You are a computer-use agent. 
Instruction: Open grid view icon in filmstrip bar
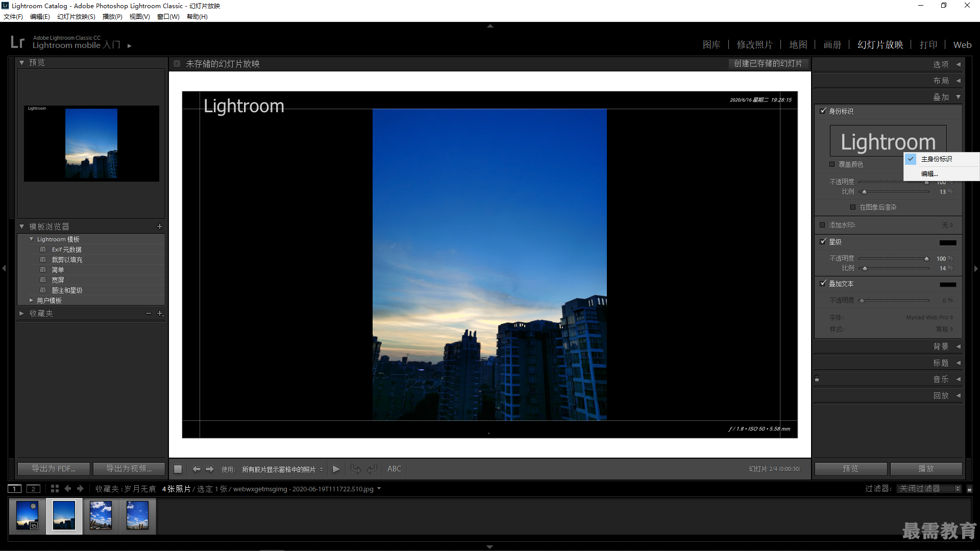(x=55, y=489)
